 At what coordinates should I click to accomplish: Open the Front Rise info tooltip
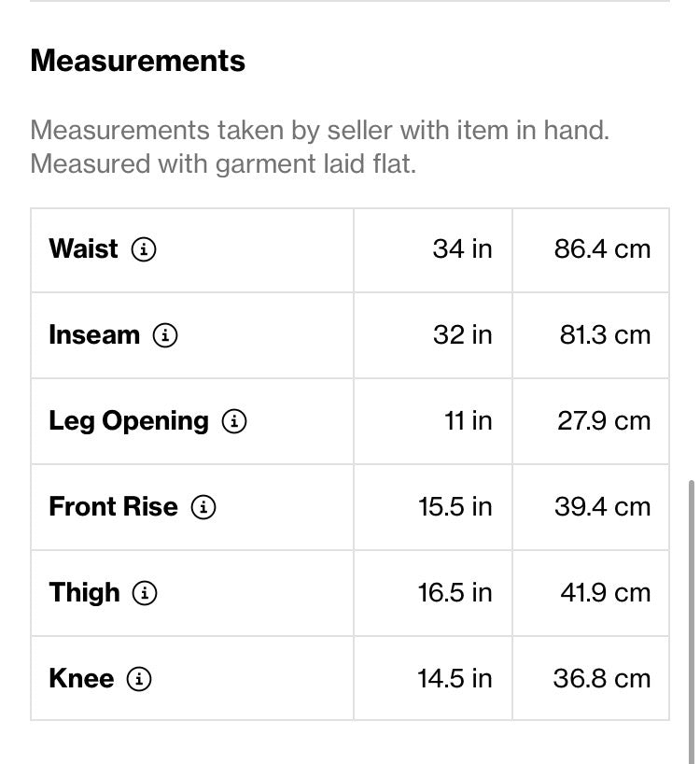click(x=203, y=507)
